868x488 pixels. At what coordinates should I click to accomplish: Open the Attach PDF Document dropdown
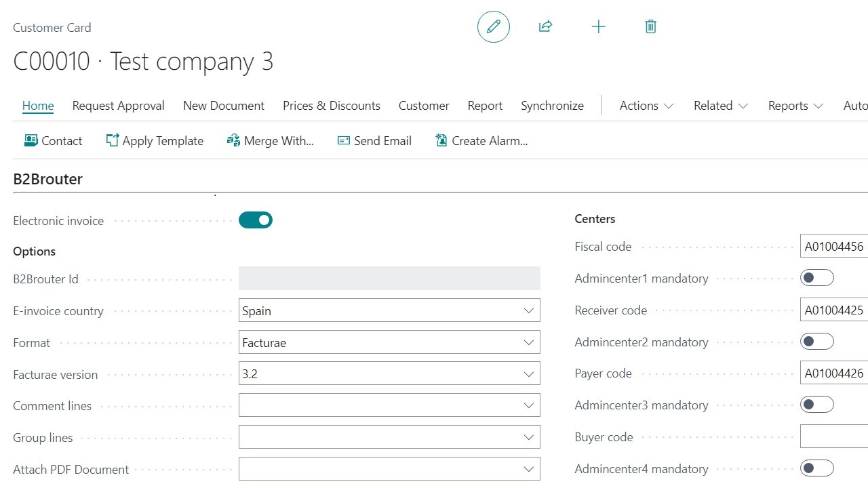(389, 469)
